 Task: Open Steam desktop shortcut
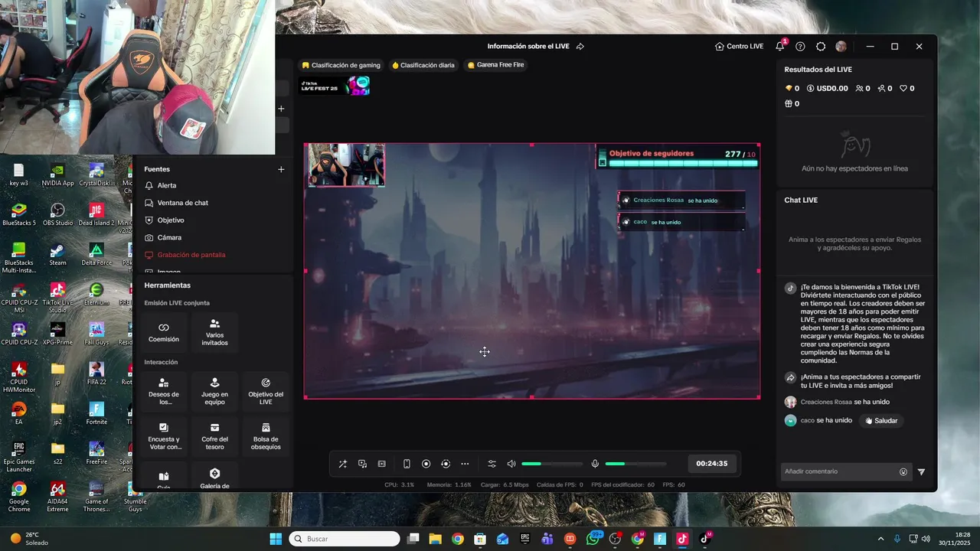tap(57, 254)
